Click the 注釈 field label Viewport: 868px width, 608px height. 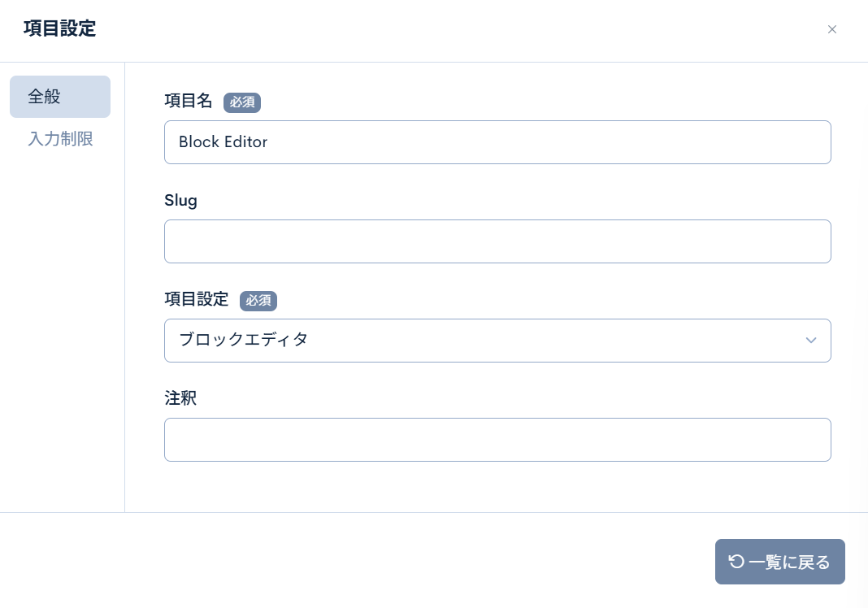pyautogui.click(x=180, y=398)
